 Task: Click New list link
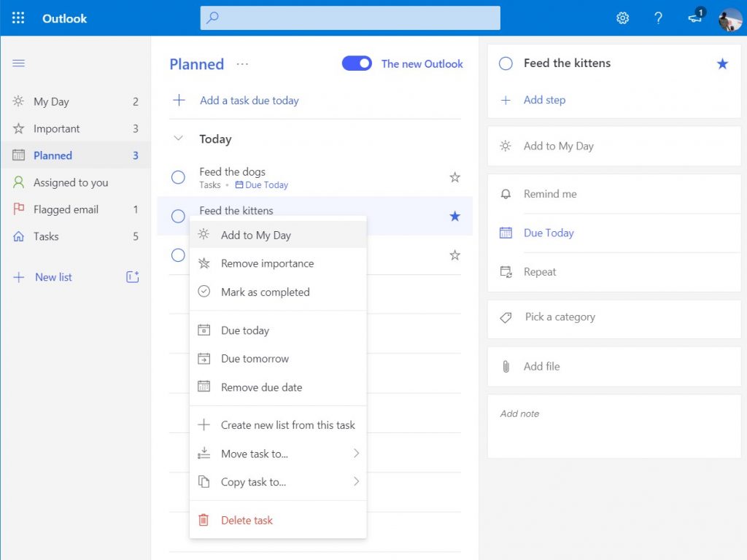coord(53,277)
